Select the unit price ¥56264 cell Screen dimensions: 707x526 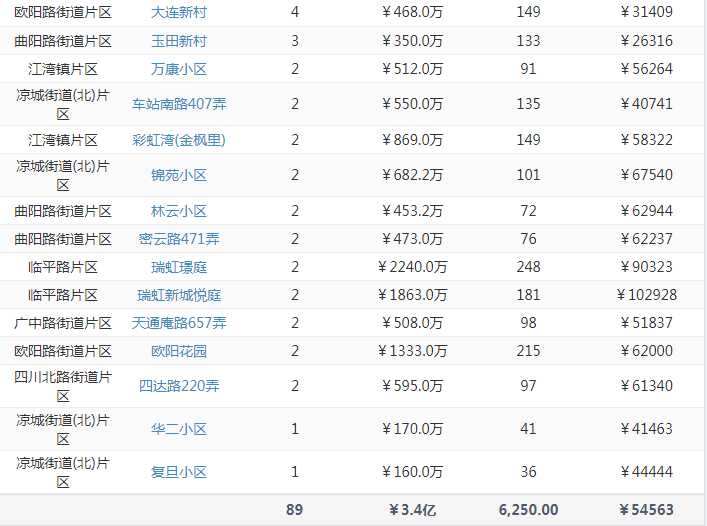tap(647, 69)
